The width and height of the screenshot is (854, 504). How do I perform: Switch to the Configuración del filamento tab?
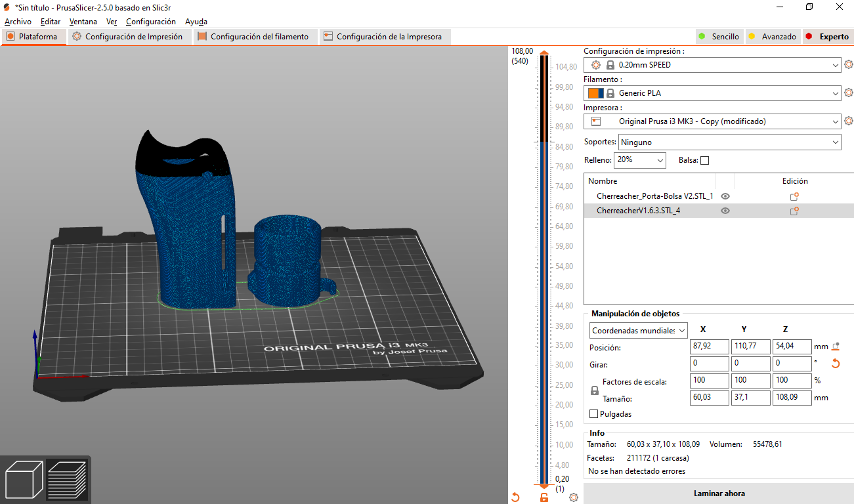coord(255,37)
